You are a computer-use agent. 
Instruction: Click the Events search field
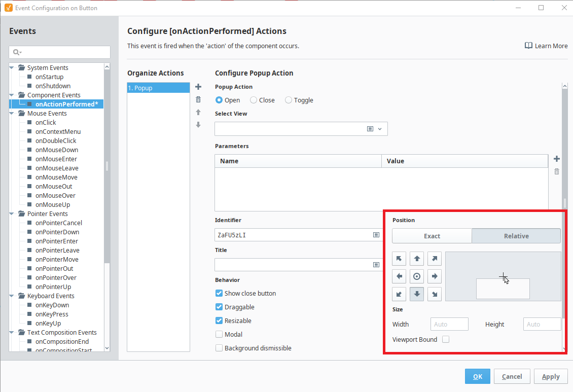(59, 52)
